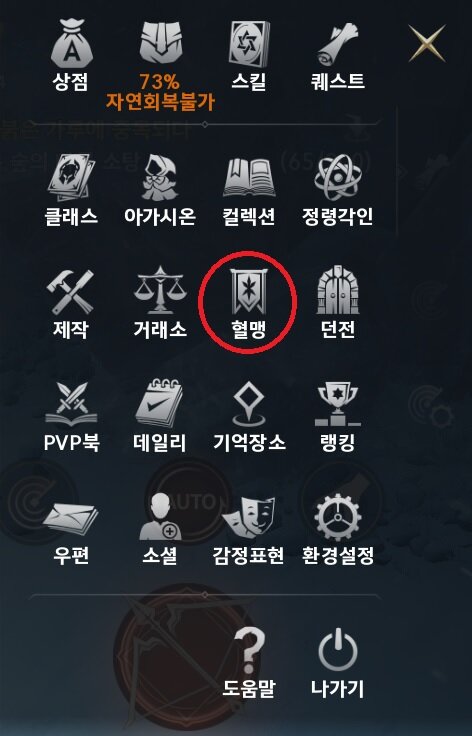
Task: Select the 정령각인 atom icon
Action: click(x=338, y=177)
